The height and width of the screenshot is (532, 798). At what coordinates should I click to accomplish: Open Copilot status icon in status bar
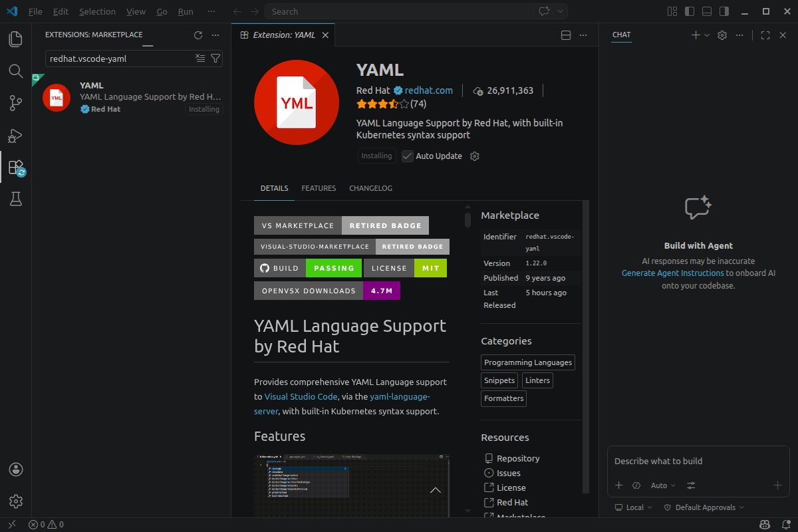point(765,525)
